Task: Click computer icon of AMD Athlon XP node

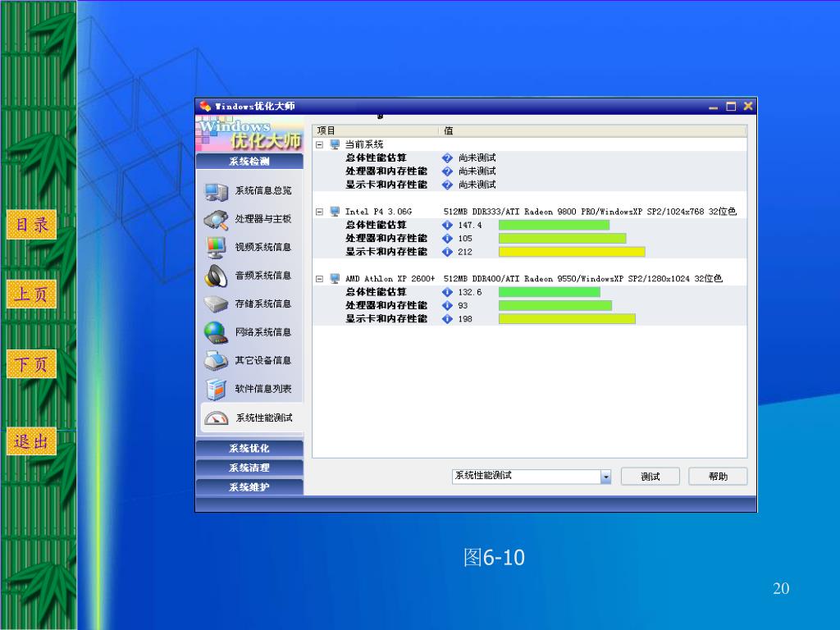Action: point(335,279)
